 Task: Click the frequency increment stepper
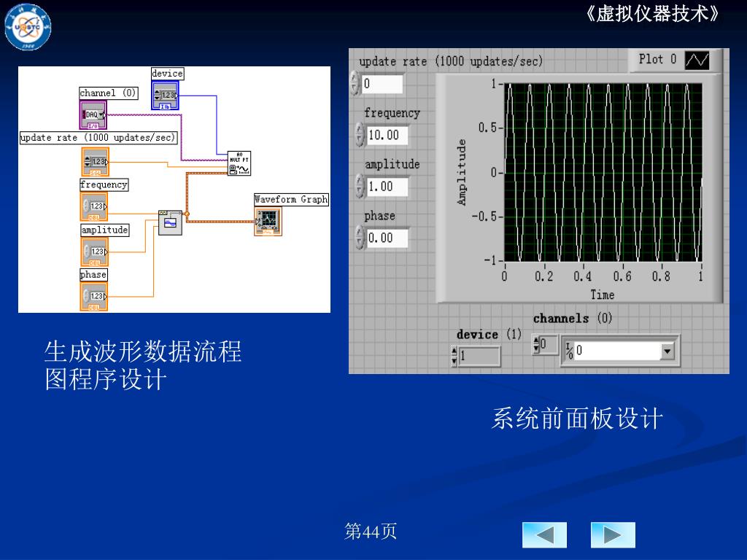click(x=360, y=130)
